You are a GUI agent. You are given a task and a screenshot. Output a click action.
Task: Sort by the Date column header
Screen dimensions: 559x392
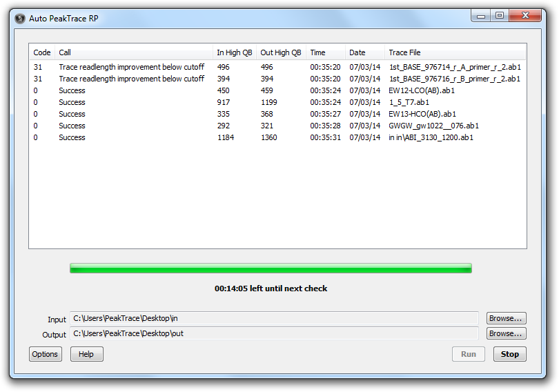(x=365, y=52)
